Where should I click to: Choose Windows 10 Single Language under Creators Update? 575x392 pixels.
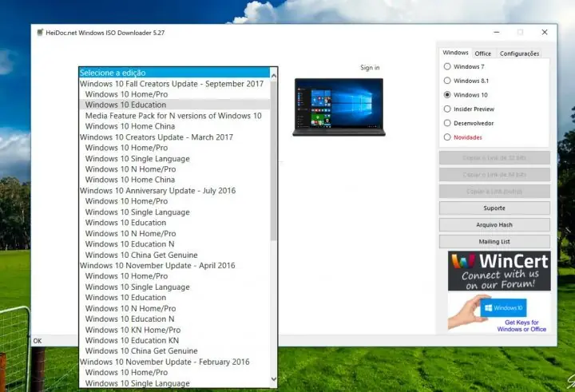175,158
